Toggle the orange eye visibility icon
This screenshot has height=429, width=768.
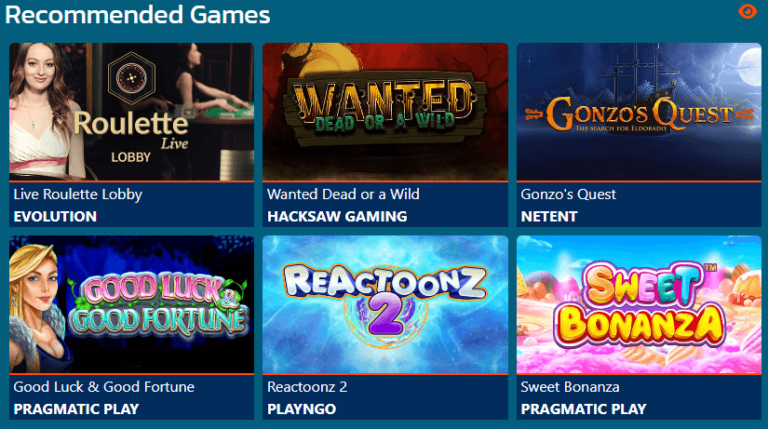(747, 11)
